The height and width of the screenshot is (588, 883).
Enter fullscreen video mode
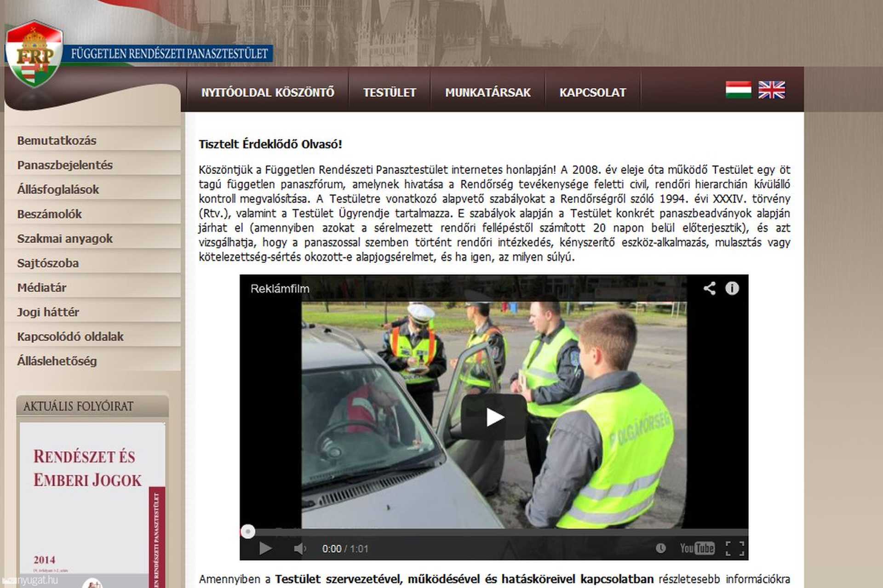pos(735,548)
